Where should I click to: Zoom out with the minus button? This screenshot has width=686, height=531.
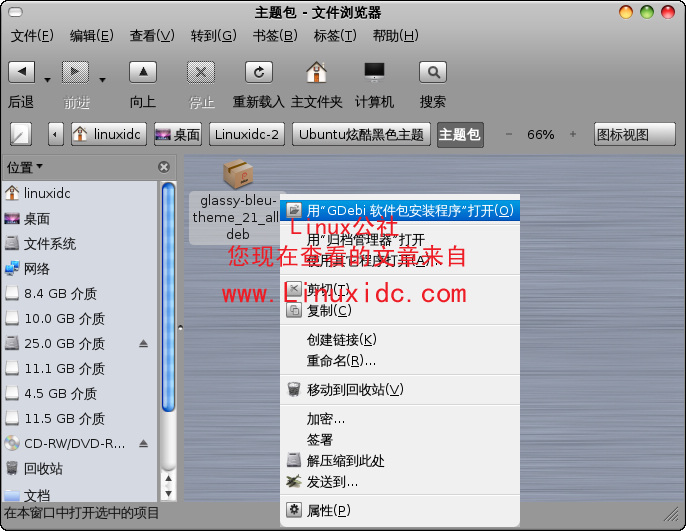(508, 134)
